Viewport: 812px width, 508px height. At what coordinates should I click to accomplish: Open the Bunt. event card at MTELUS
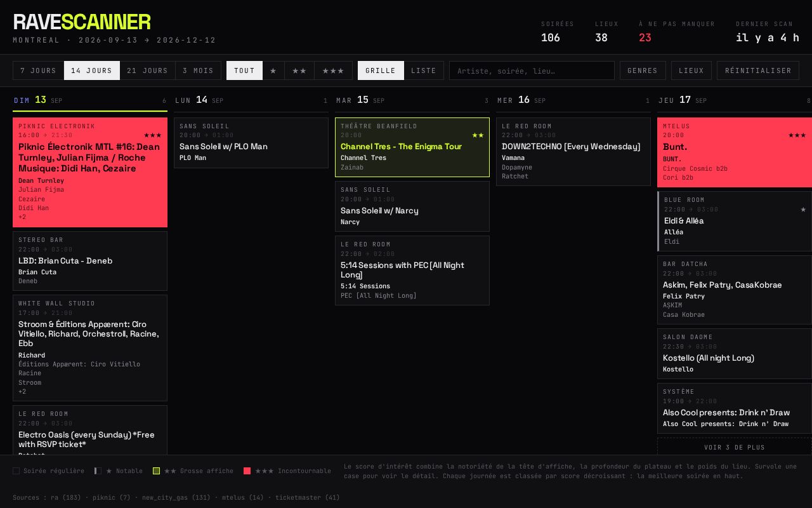tap(735, 152)
